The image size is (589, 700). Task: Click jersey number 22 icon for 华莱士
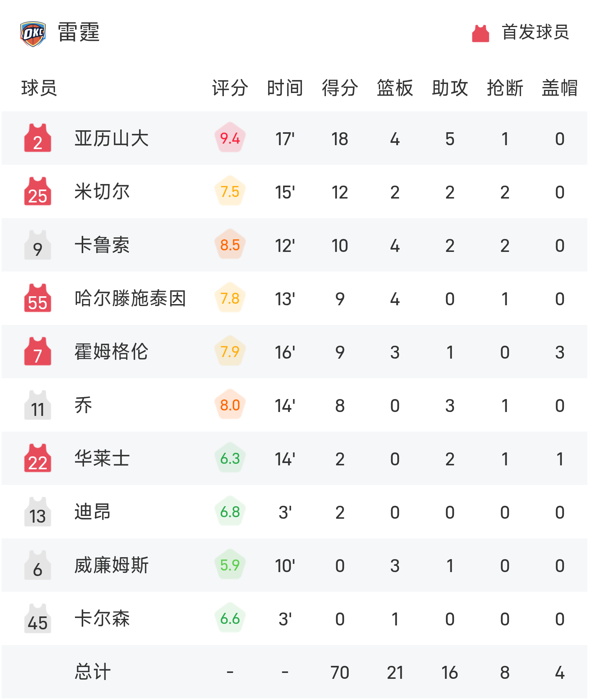click(38, 459)
